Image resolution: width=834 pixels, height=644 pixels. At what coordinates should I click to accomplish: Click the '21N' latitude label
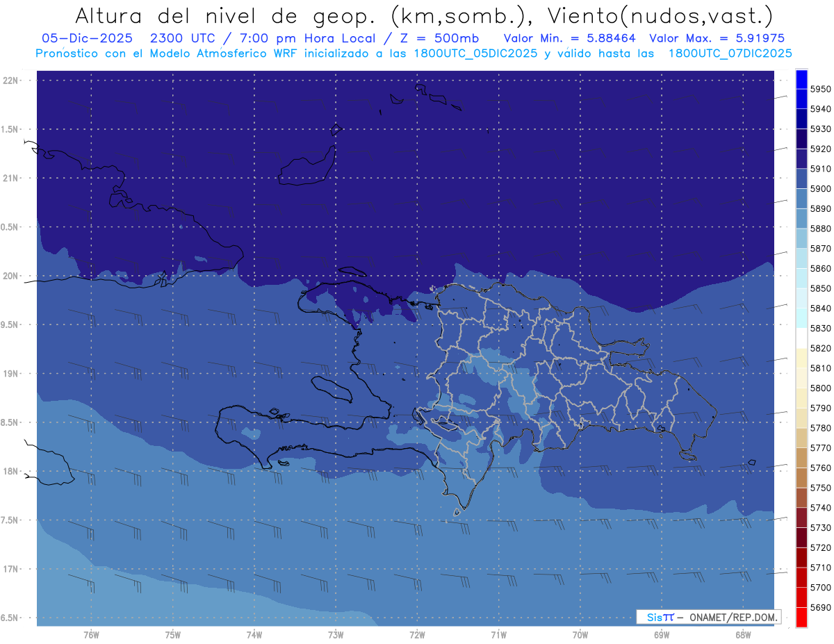(12, 178)
